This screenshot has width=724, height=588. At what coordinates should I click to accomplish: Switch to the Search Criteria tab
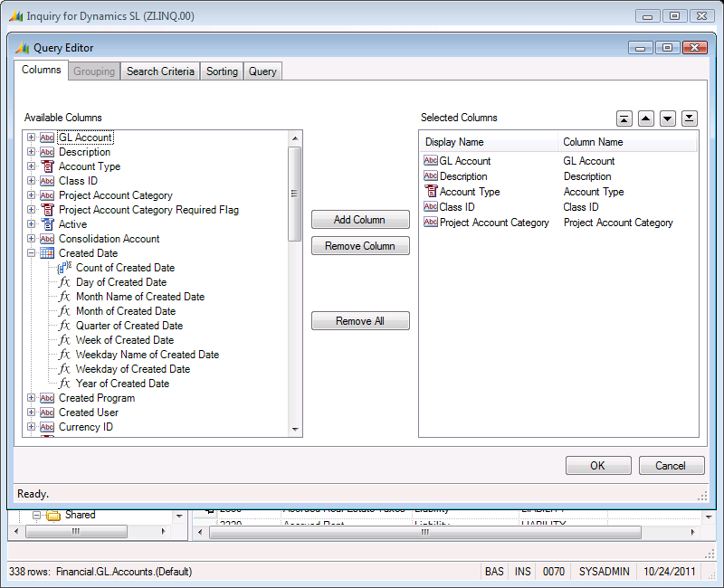tap(160, 71)
